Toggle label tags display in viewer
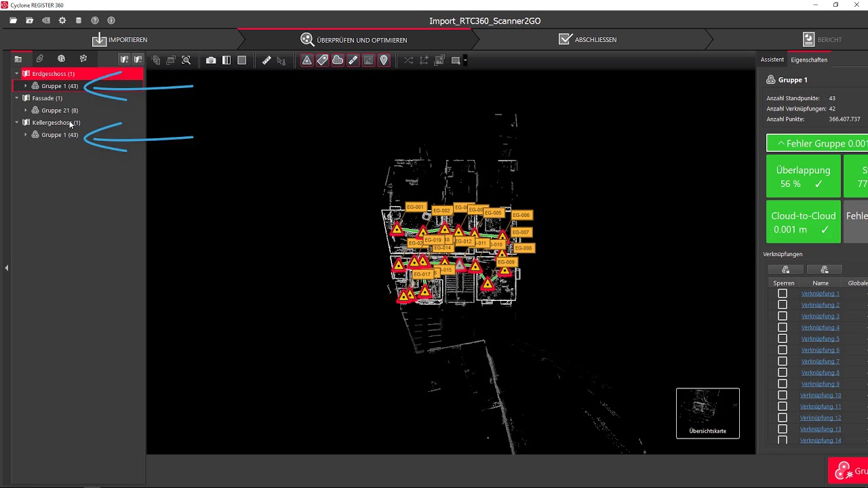 coord(322,60)
